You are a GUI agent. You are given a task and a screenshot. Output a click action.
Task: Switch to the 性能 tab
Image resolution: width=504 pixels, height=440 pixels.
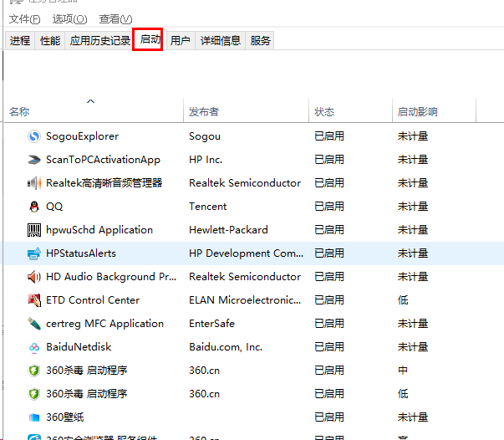click(x=50, y=40)
